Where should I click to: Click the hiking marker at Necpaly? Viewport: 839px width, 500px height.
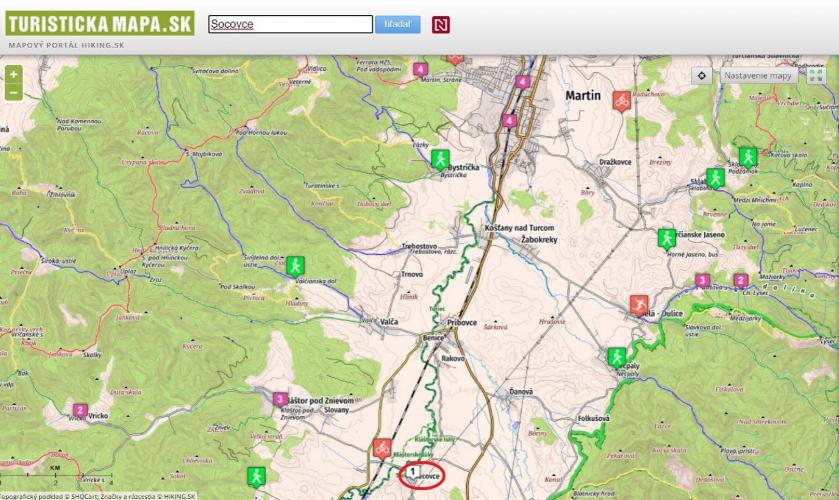(616, 357)
